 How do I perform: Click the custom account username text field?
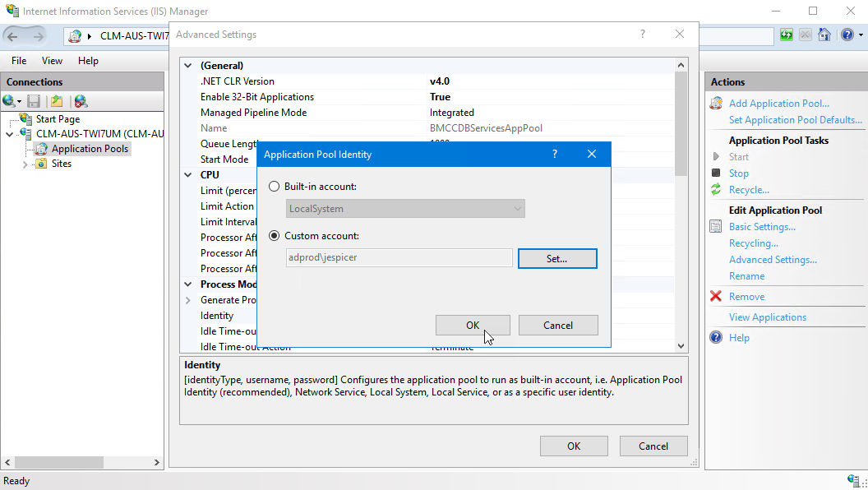(399, 258)
